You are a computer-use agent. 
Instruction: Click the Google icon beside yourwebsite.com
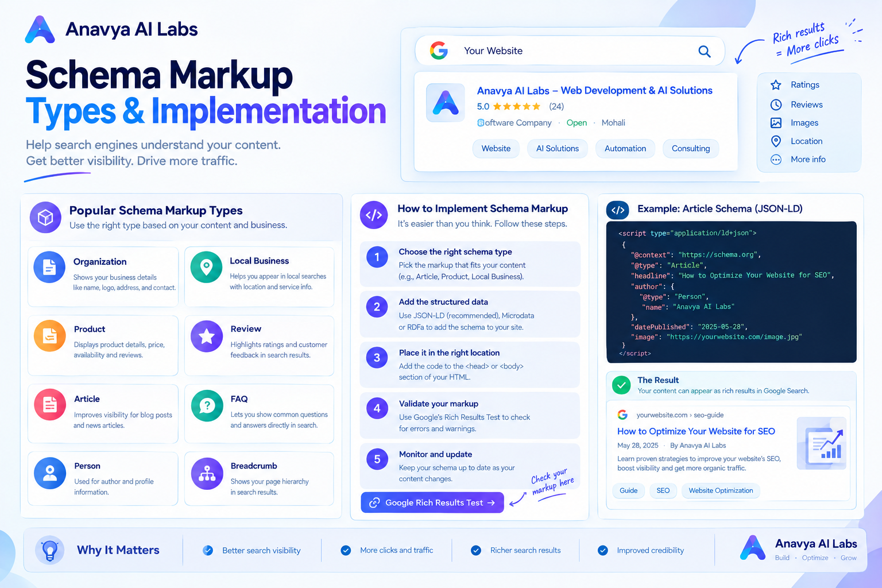[622, 415]
